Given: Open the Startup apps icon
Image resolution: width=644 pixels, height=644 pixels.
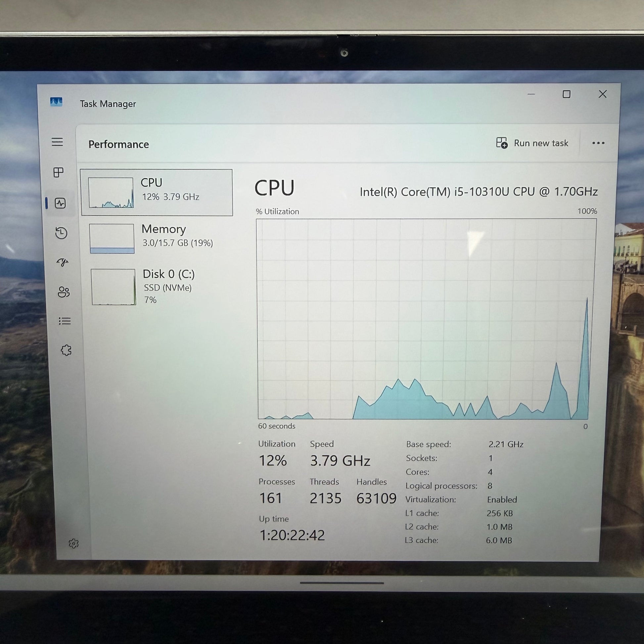Looking at the screenshot, I should click(62, 262).
